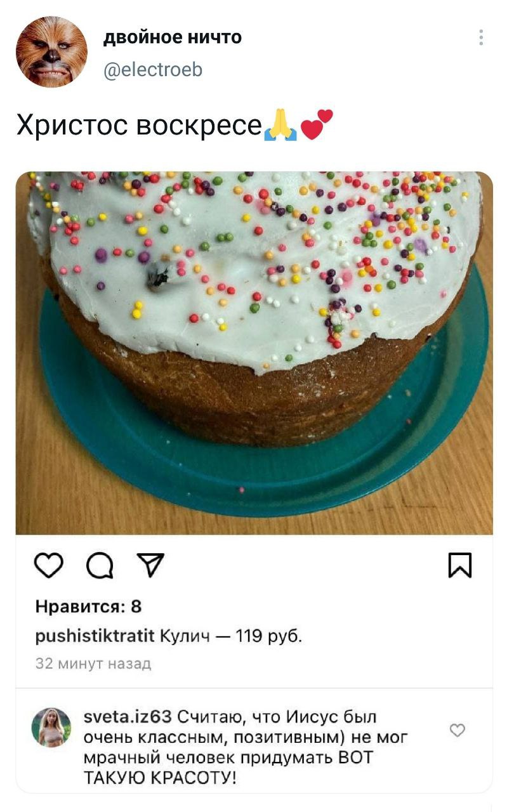Viewport: 507px width, 812px height.
Task: Save post with bookmark icon
Action: (x=460, y=565)
